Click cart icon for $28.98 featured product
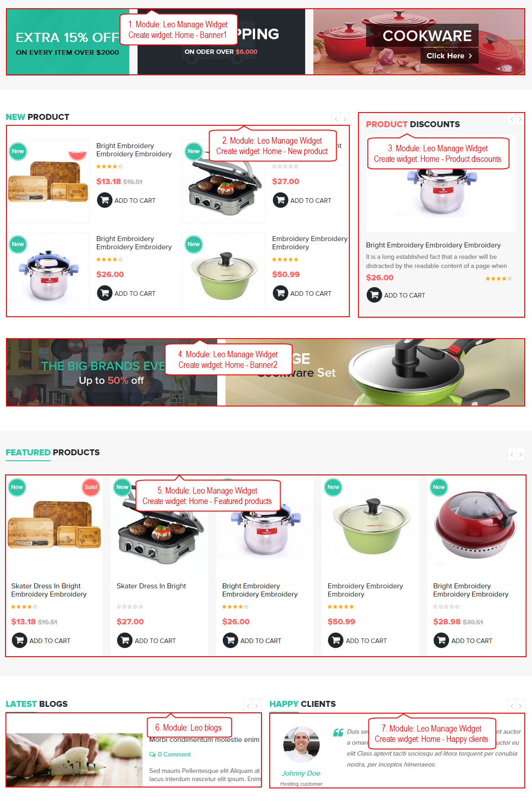 click(x=441, y=640)
